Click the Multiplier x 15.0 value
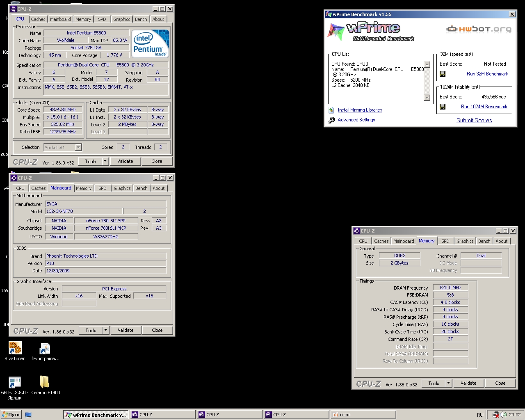The width and height of the screenshot is (525, 420). (63, 117)
